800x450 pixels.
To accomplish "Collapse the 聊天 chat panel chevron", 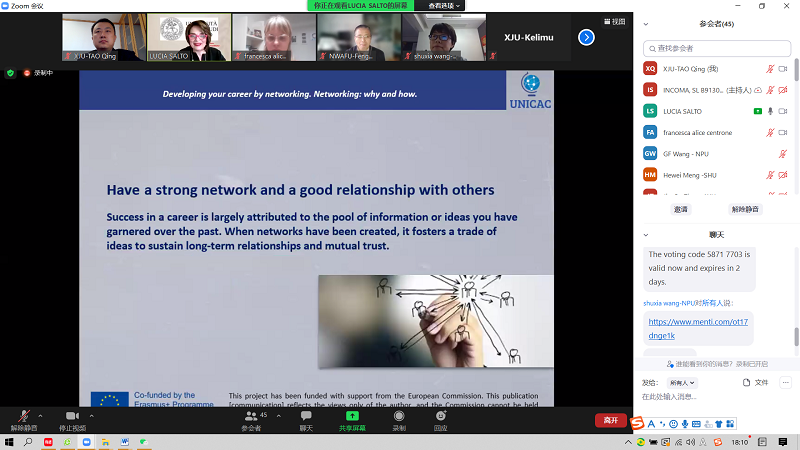I will (646, 234).
